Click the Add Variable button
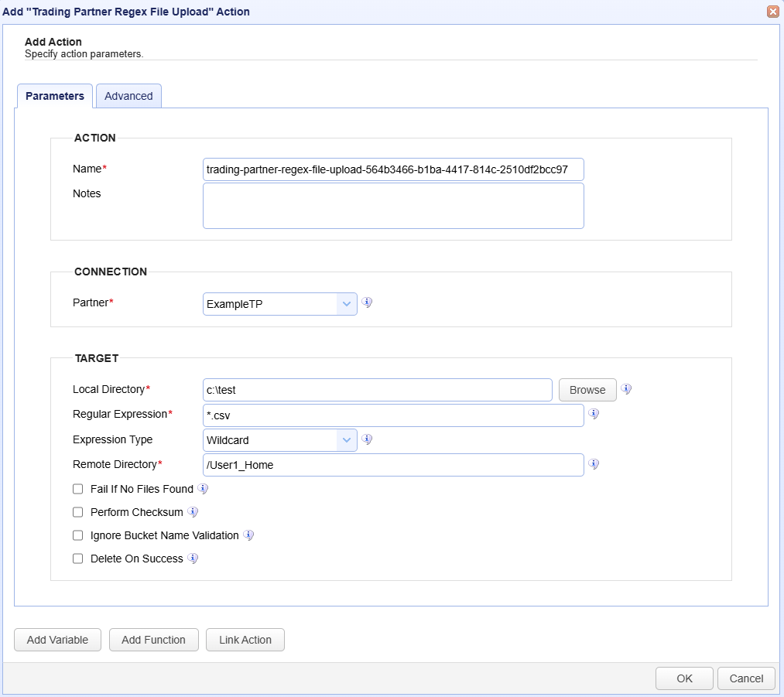 point(57,640)
